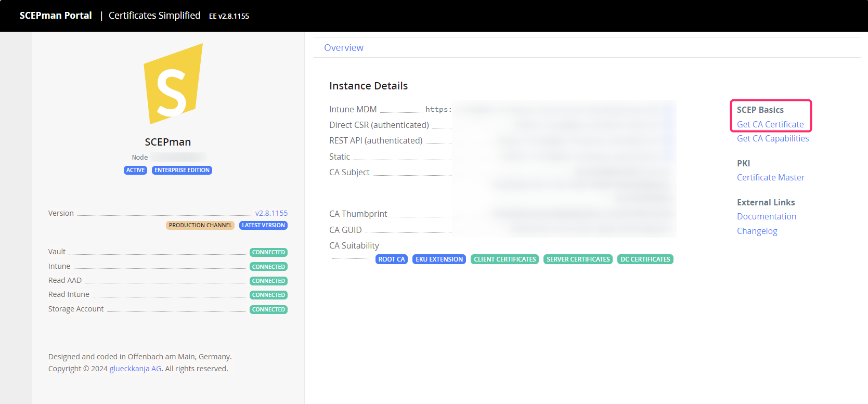Image resolution: width=868 pixels, height=404 pixels.
Task: Click the PRODUCTION CHANNEL badge
Action: (x=200, y=226)
